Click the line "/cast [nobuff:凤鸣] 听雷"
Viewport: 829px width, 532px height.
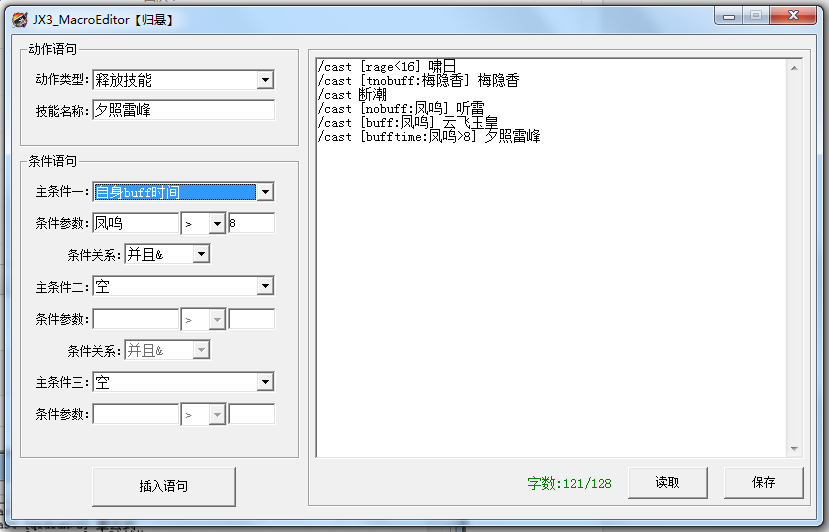(x=401, y=108)
